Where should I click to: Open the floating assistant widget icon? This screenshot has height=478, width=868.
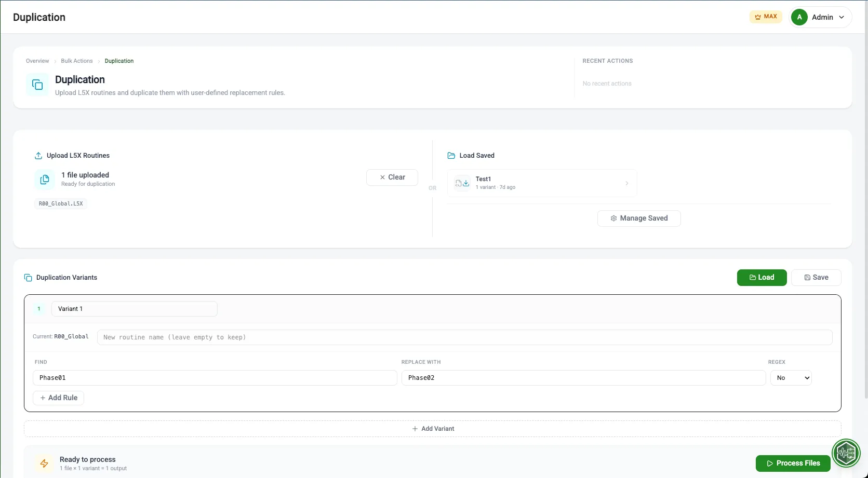(x=846, y=454)
